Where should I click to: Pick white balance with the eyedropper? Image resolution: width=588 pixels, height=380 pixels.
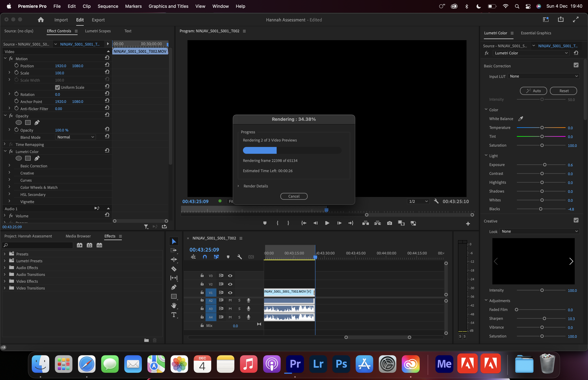521,119
